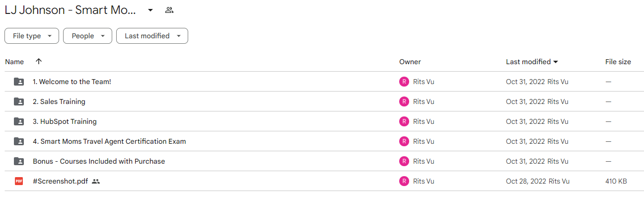
Task: Click PDF icon of #Screenshot.pdf
Action: 19,181
